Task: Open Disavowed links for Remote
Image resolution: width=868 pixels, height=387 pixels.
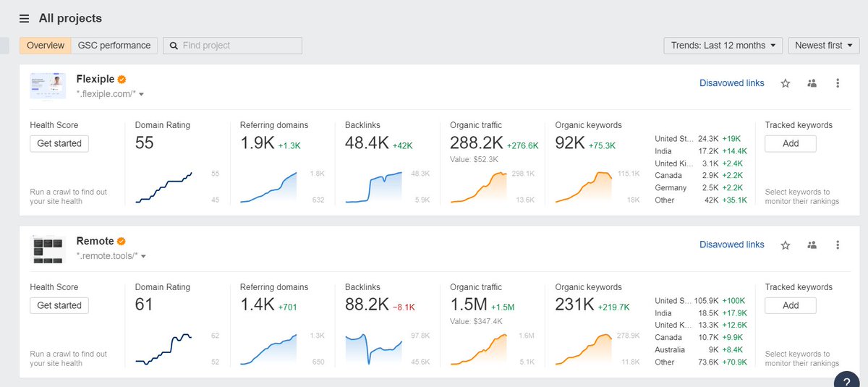Action: (x=732, y=245)
